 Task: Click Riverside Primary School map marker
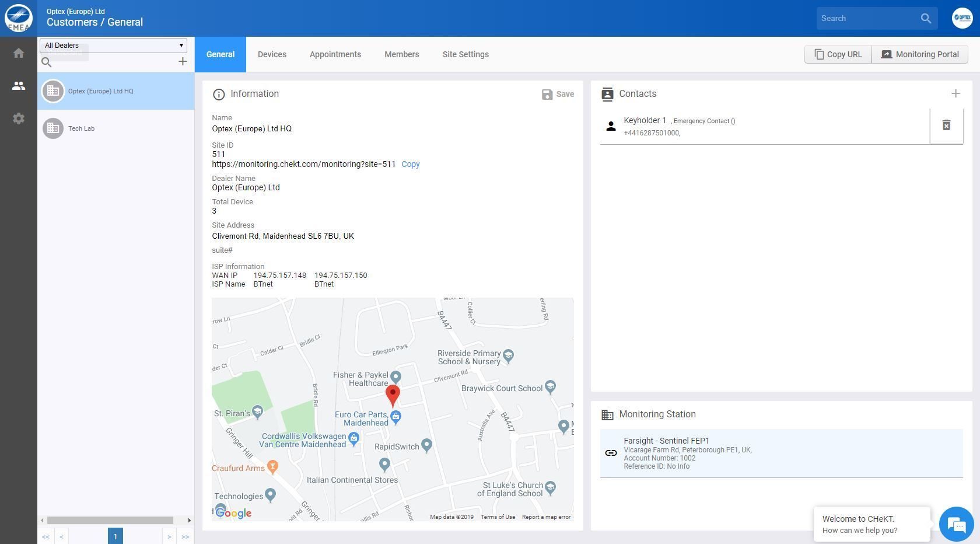click(508, 355)
